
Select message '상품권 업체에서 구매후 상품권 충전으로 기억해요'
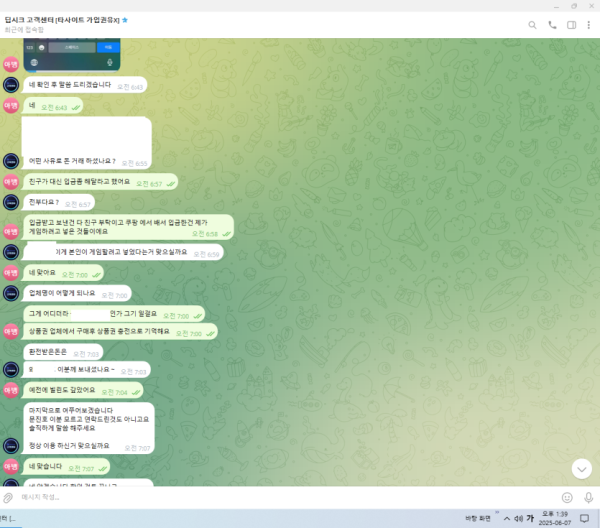pos(120,331)
